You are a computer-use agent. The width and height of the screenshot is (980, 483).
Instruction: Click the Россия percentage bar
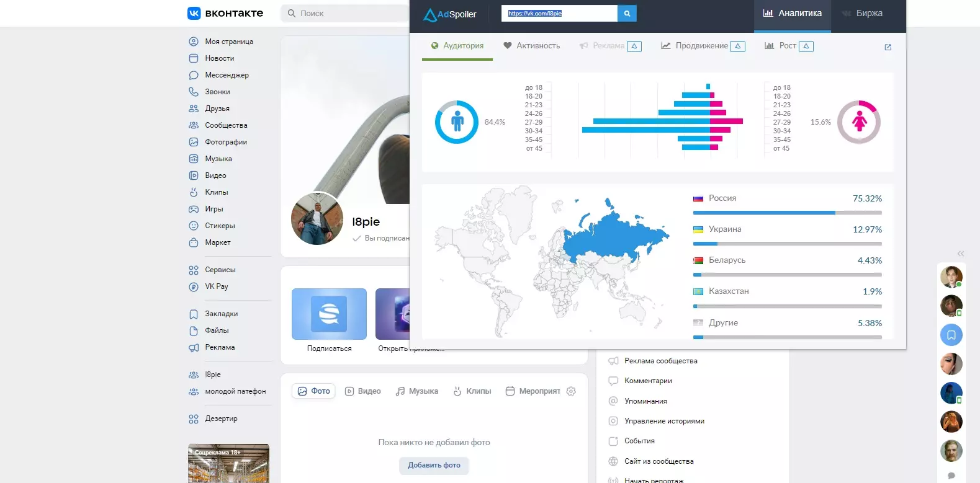coord(787,213)
